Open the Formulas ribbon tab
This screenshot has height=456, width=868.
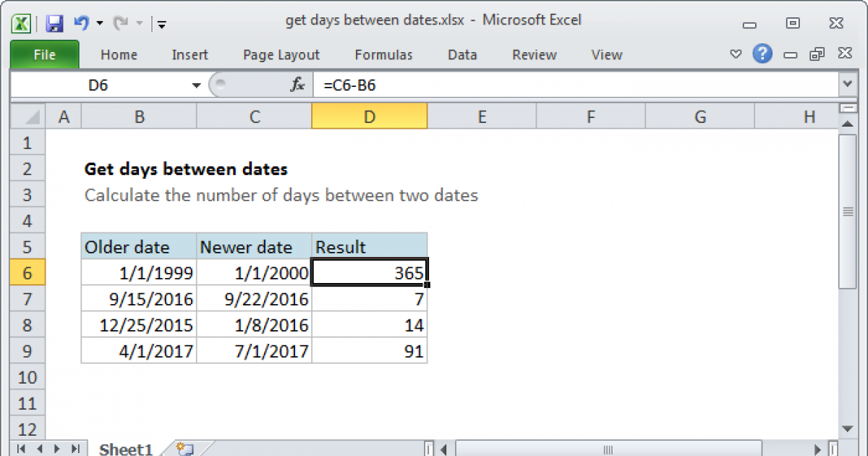[383, 55]
